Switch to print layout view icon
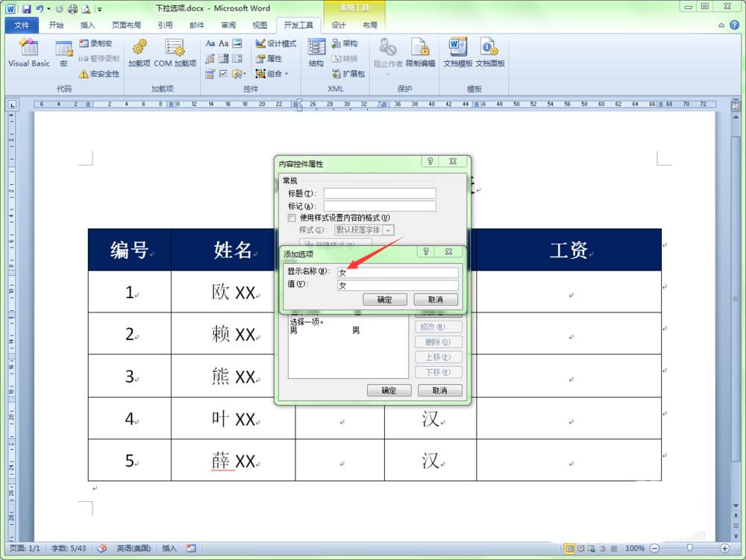 [x=569, y=549]
